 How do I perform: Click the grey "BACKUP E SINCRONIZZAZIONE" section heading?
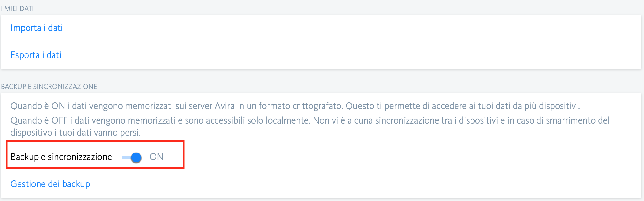coord(49,87)
